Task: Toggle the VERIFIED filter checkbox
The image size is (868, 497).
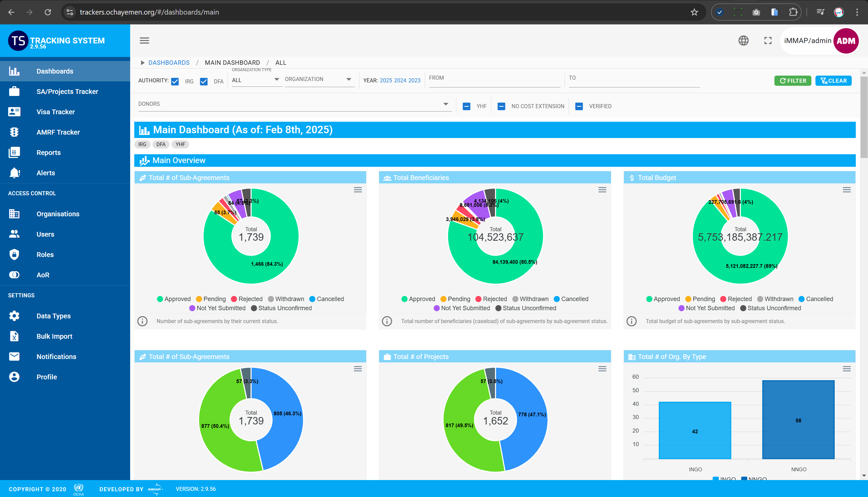Action: 579,106
